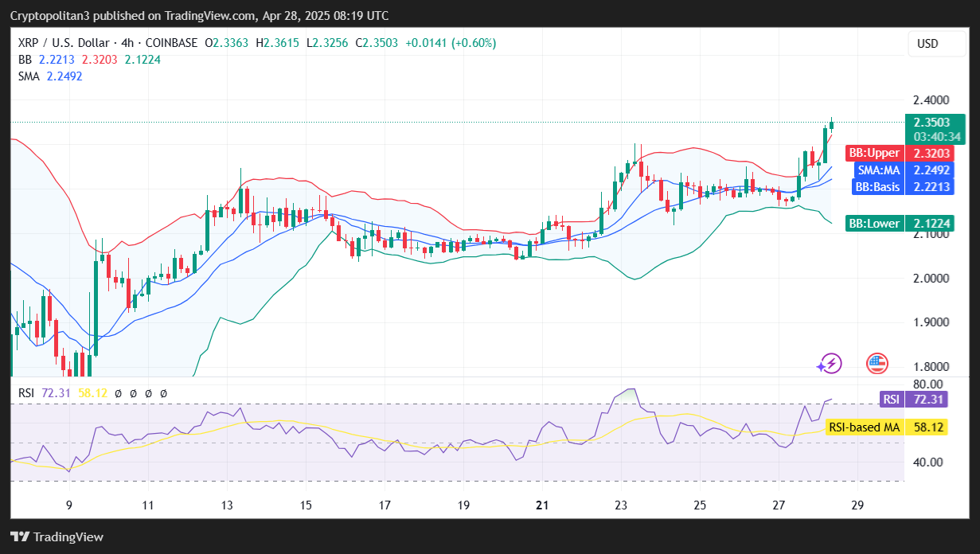Click the yellow RSI-based MA label
This screenshot has height=554, width=980.
[x=864, y=427]
